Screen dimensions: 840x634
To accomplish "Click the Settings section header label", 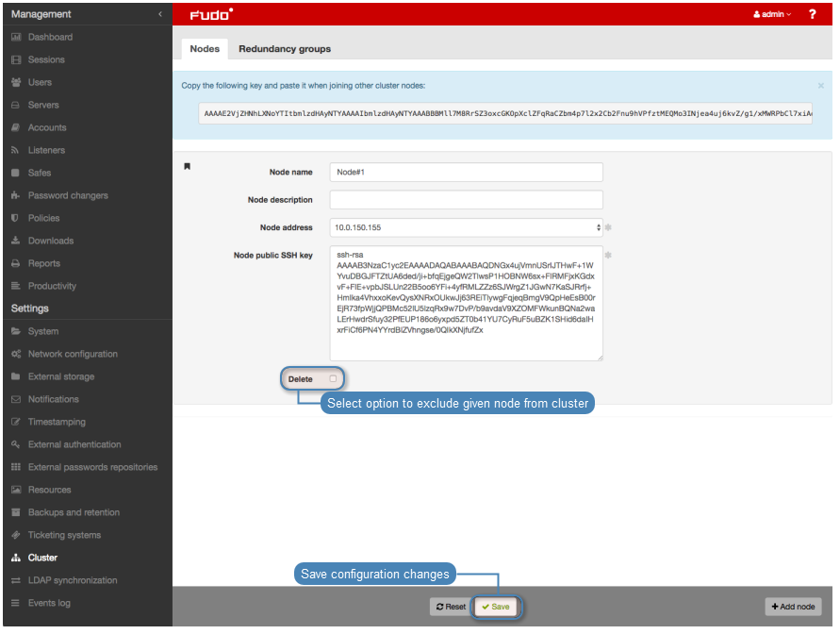I will 30,309.
